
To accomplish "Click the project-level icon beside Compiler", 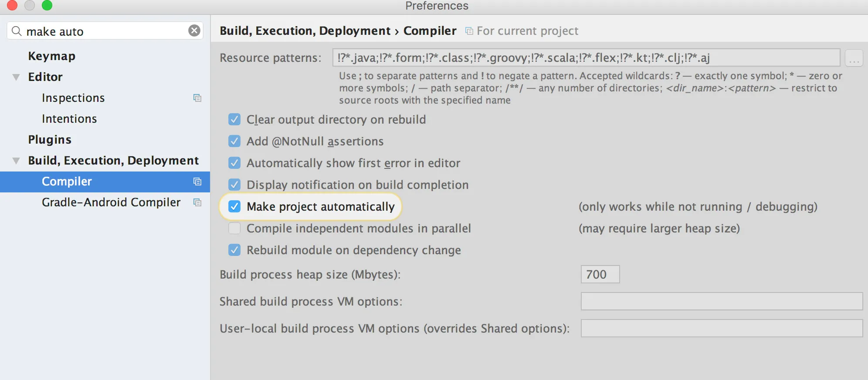I will (197, 182).
